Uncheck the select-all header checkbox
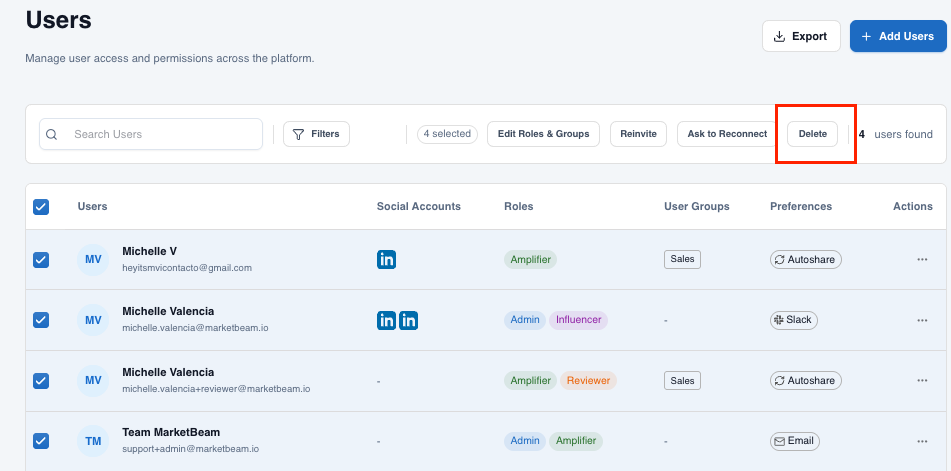 point(41,207)
